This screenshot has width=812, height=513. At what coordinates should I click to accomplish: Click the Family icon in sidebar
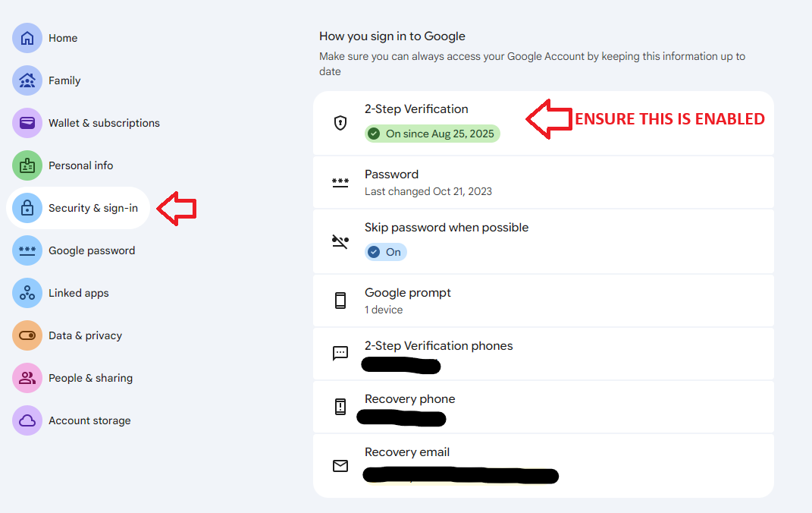(27, 80)
